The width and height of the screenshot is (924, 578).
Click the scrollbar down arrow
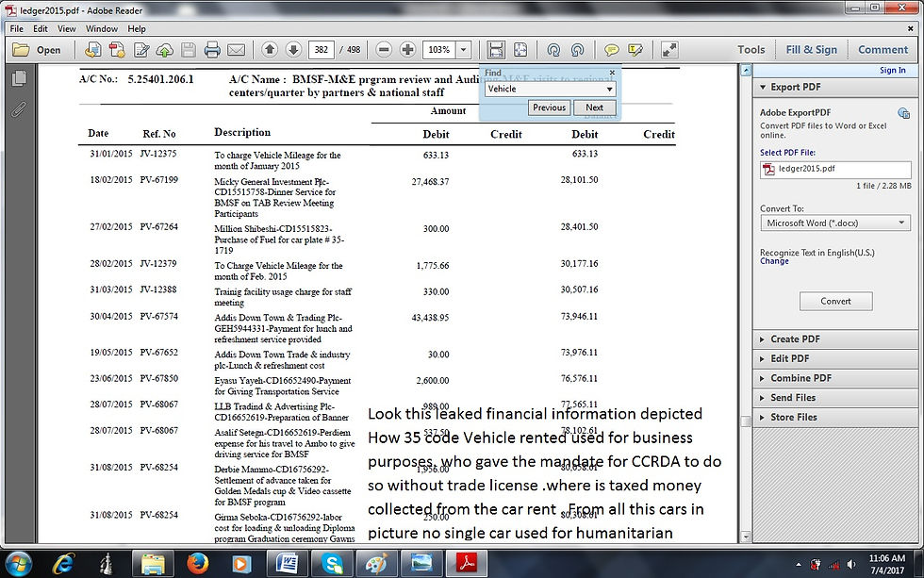pyautogui.click(x=746, y=537)
